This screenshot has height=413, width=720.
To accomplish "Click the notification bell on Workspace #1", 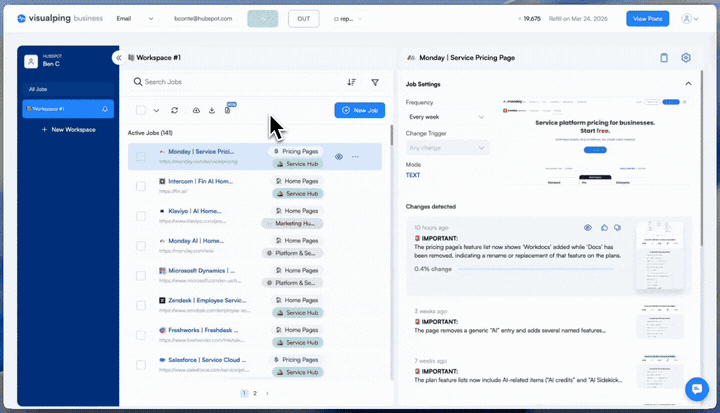I will [x=105, y=109].
